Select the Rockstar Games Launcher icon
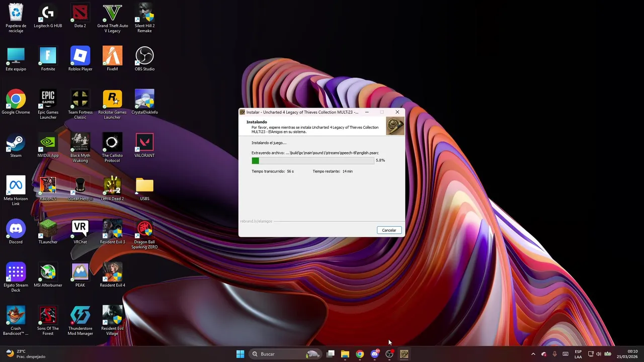This screenshot has width=644, height=362. tap(112, 105)
